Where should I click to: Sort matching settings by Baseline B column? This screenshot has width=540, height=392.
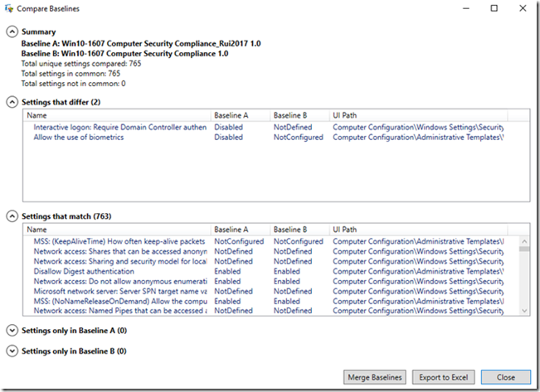pos(299,230)
